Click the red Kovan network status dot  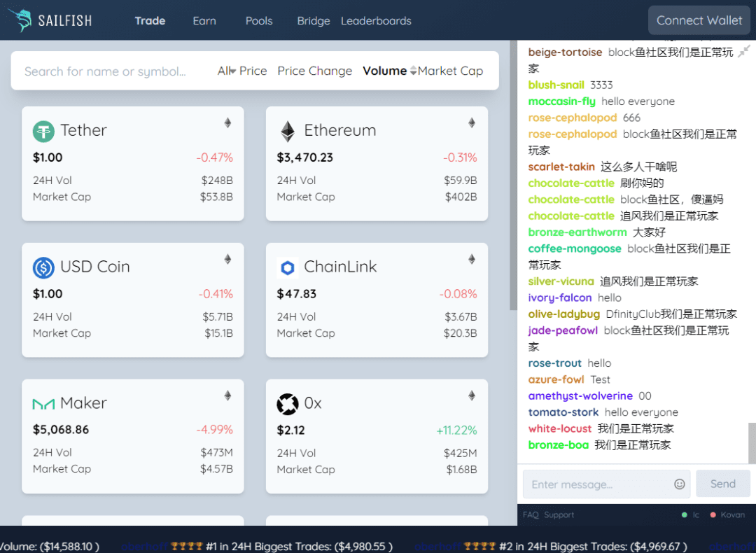(713, 515)
